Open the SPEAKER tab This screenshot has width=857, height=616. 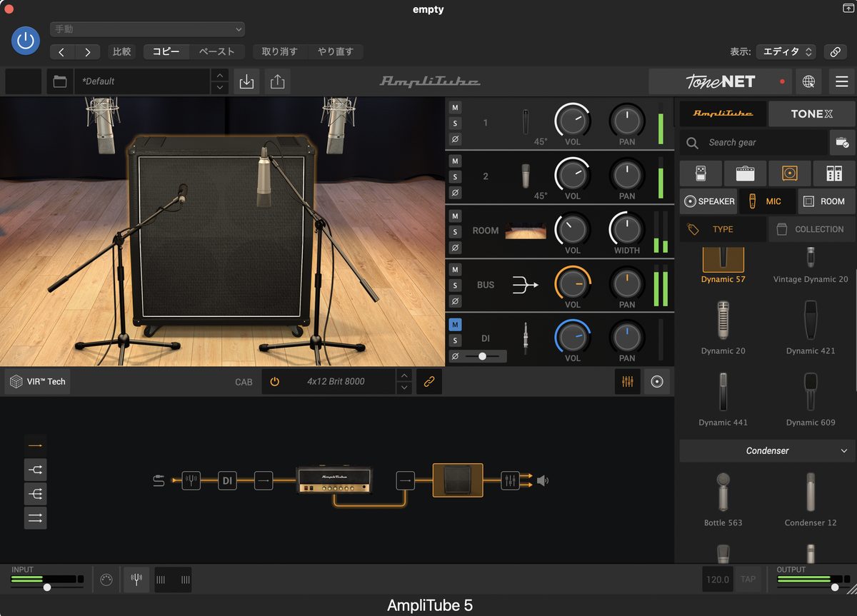click(708, 201)
